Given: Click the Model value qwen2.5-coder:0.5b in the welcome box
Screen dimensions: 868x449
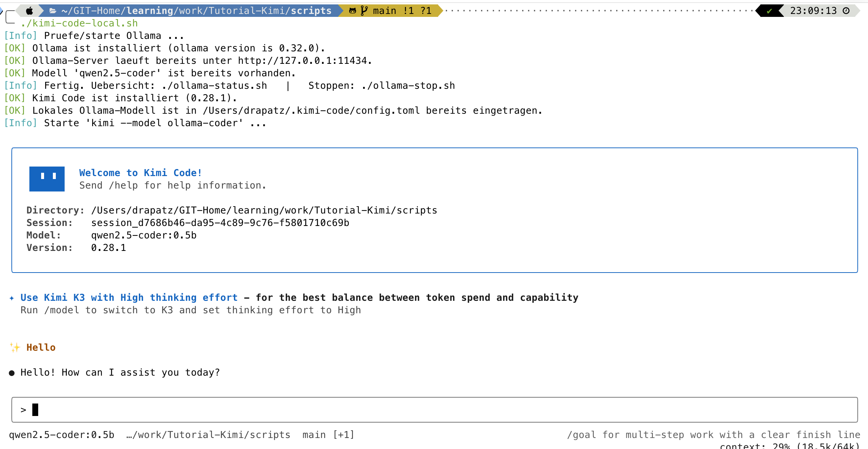Looking at the screenshot, I should coord(144,235).
